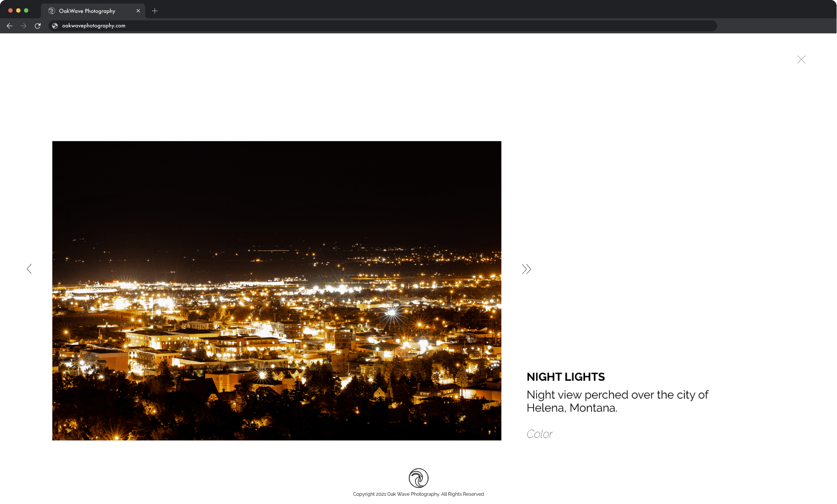This screenshot has height=504, width=837.
Task: Go to the previous photo with the left chevron
Action: click(x=29, y=269)
